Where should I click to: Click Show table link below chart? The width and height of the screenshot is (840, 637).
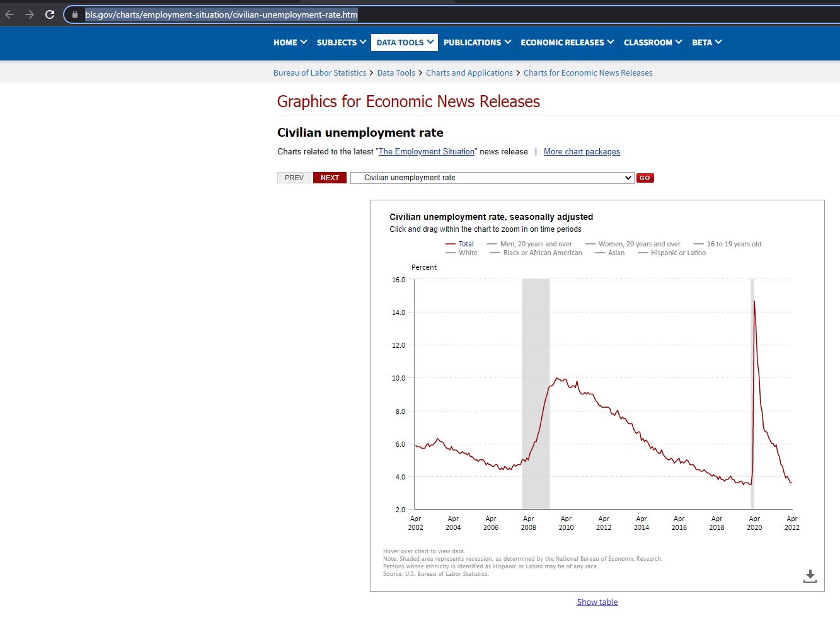pos(597,602)
